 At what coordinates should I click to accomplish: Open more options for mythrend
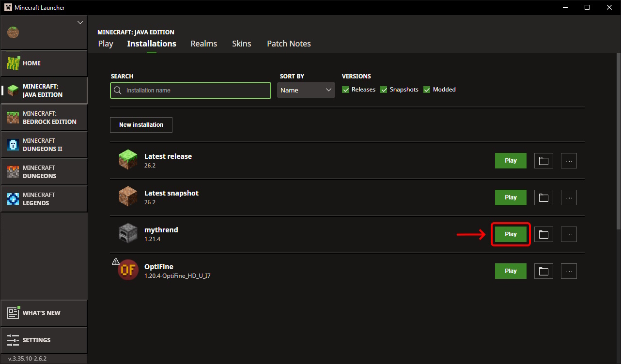click(569, 234)
